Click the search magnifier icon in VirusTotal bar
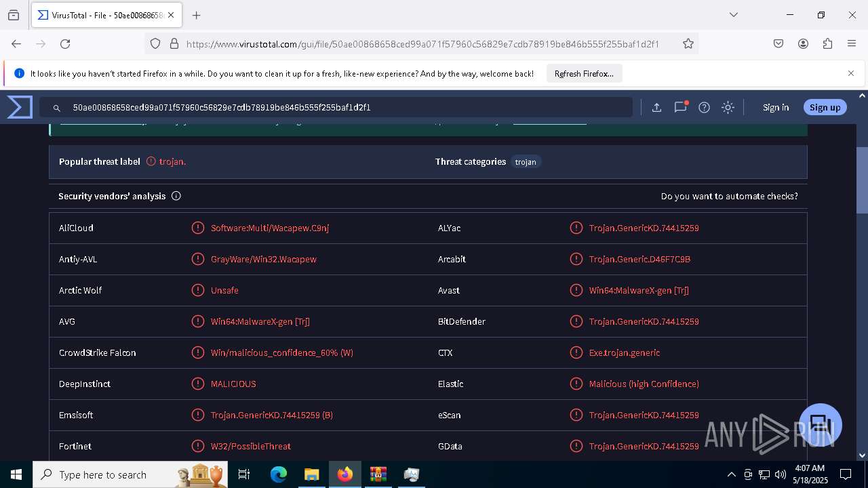The image size is (868, 488). point(57,108)
